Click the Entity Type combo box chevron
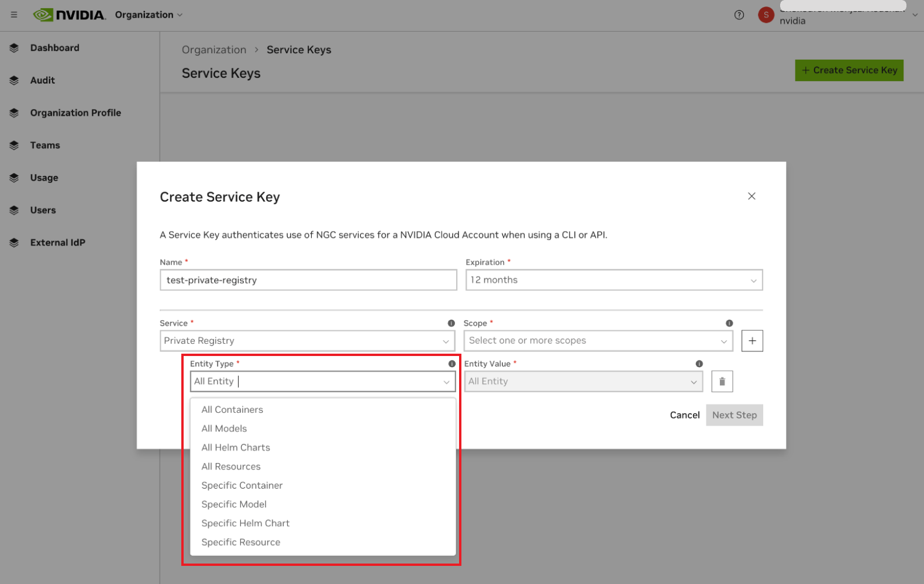The width and height of the screenshot is (924, 584). [446, 382]
